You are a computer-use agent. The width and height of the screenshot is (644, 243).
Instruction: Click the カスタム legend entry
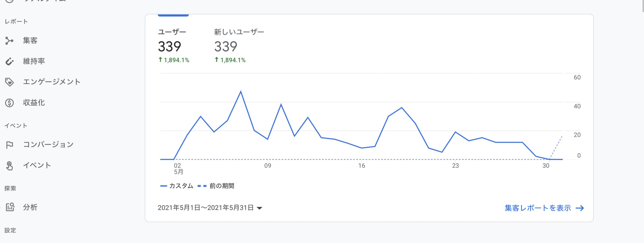coord(177,186)
